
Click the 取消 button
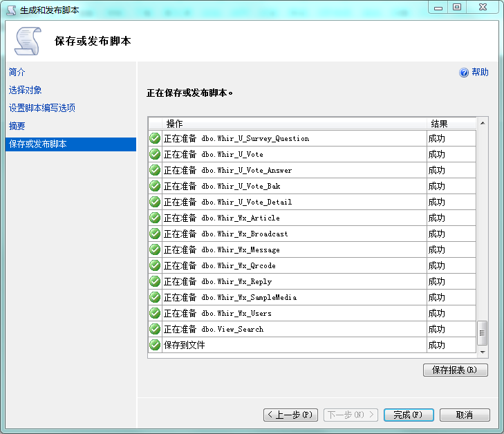click(x=465, y=415)
